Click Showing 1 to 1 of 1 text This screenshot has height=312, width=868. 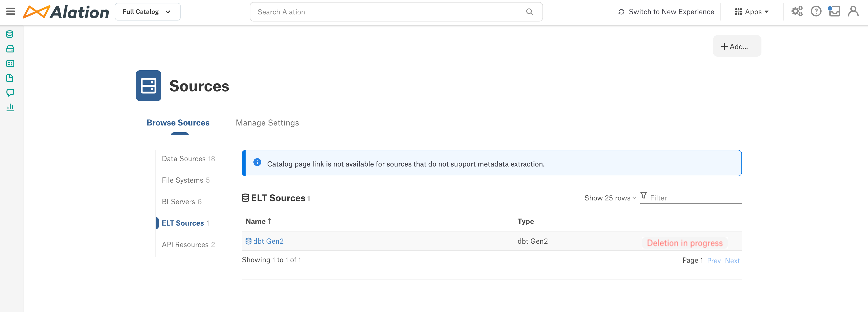tap(271, 260)
